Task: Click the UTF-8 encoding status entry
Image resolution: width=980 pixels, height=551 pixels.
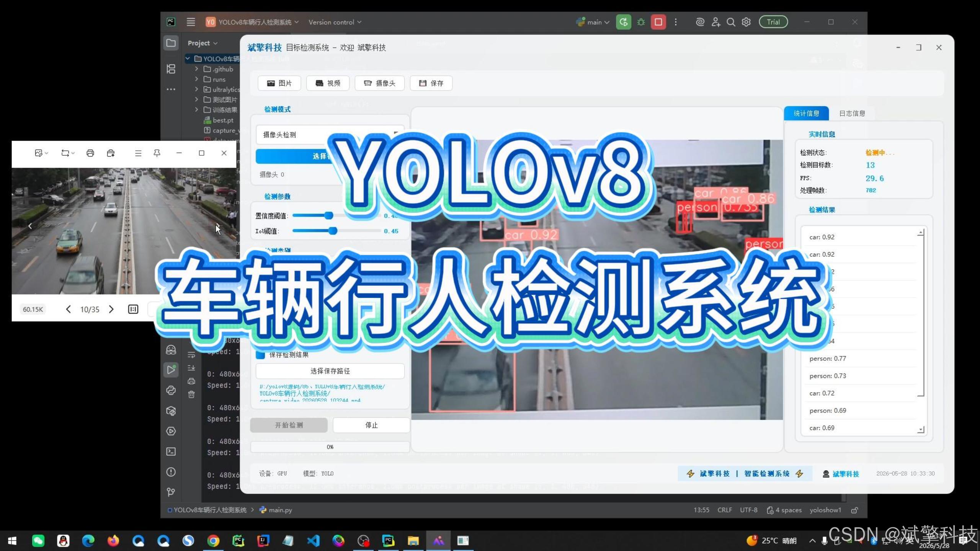Action: pyautogui.click(x=748, y=510)
